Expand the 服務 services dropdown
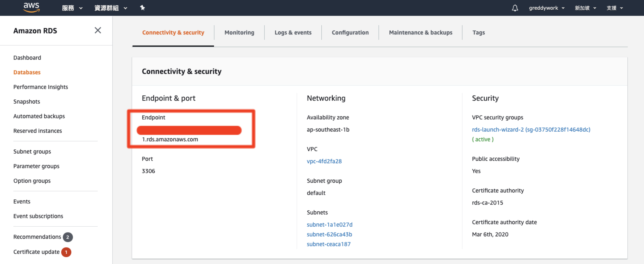This screenshot has width=644, height=264. point(72,8)
